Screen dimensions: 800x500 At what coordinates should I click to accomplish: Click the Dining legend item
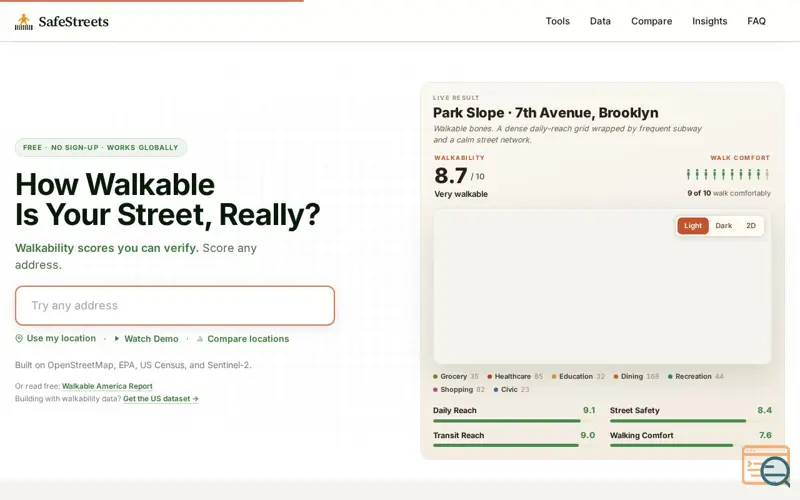pyautogui.click(x=636, y=377)
